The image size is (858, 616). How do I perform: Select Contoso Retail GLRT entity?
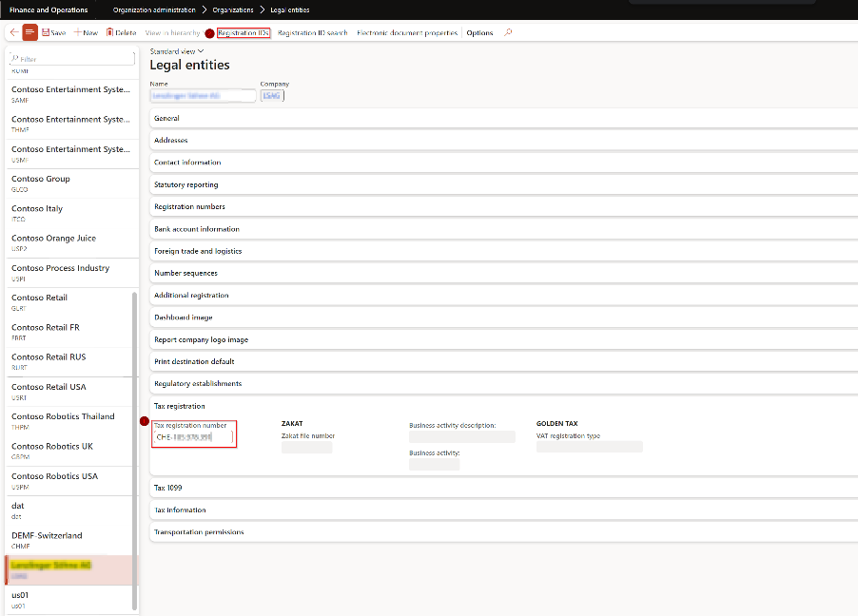[68, 302]
